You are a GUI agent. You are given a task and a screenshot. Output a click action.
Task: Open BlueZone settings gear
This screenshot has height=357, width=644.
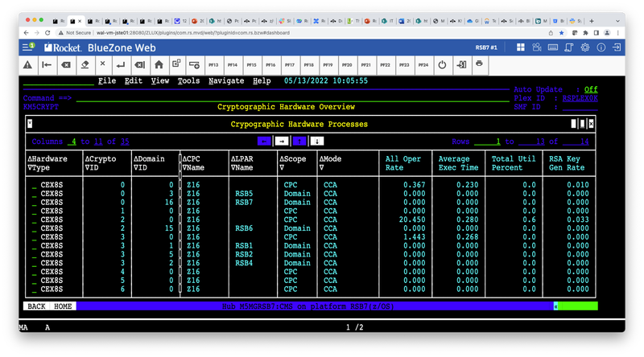585,47
